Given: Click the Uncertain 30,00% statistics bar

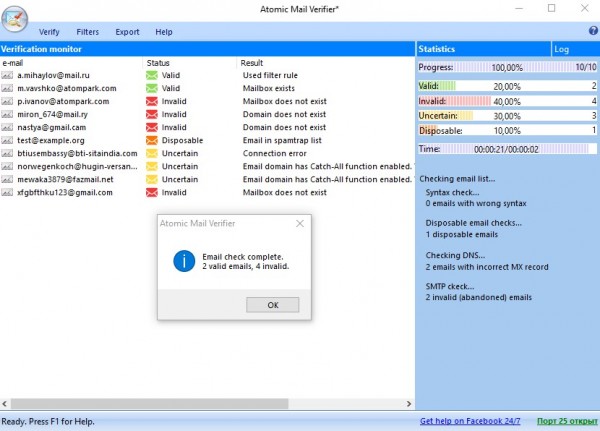Looking at the screenshot, I should [x=507, y=116].
